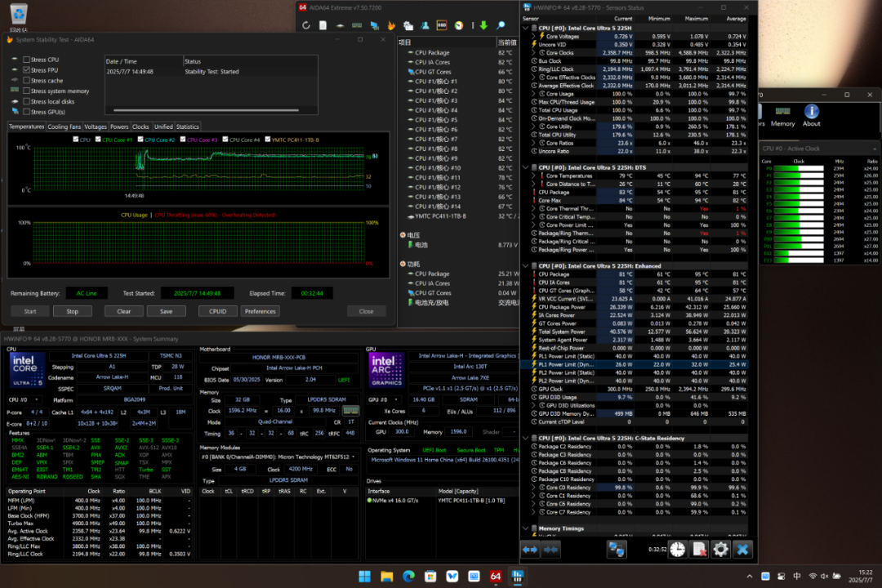The height and width of the screenshot is (588, 882).
Task: Collapse the DTS sensor group
Action: coord(526,167)
